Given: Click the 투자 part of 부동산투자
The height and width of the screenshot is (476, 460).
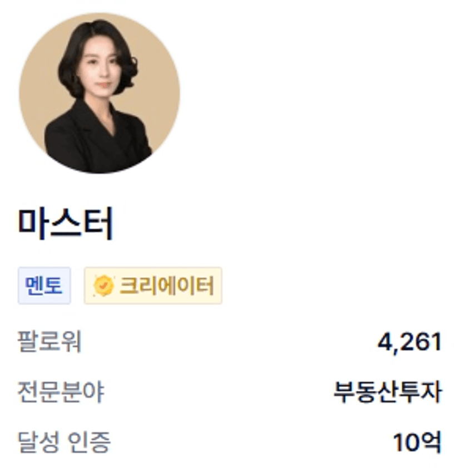Looking at the screenshot, I should point(421,392).
